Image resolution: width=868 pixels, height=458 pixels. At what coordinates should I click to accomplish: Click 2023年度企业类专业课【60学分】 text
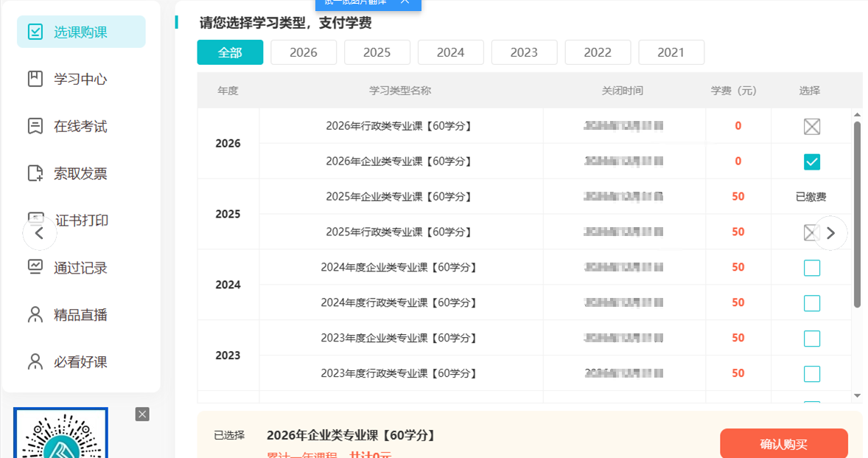(x=399, y=338)
